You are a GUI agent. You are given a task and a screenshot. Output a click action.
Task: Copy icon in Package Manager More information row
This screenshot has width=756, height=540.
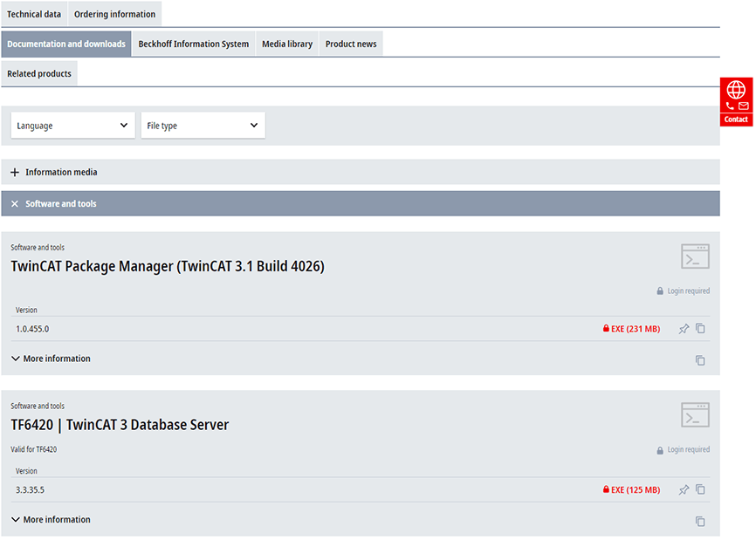point(700,360)
